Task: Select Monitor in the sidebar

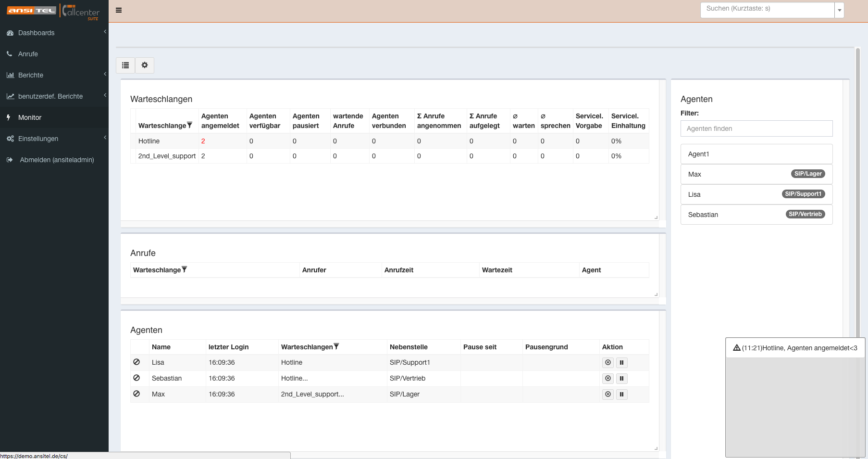Action: [30, 117]
